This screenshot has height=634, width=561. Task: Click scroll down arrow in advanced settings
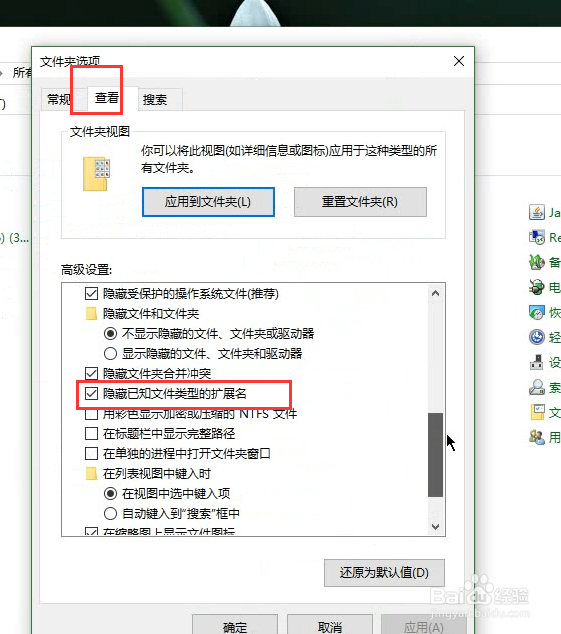(435, 526)
